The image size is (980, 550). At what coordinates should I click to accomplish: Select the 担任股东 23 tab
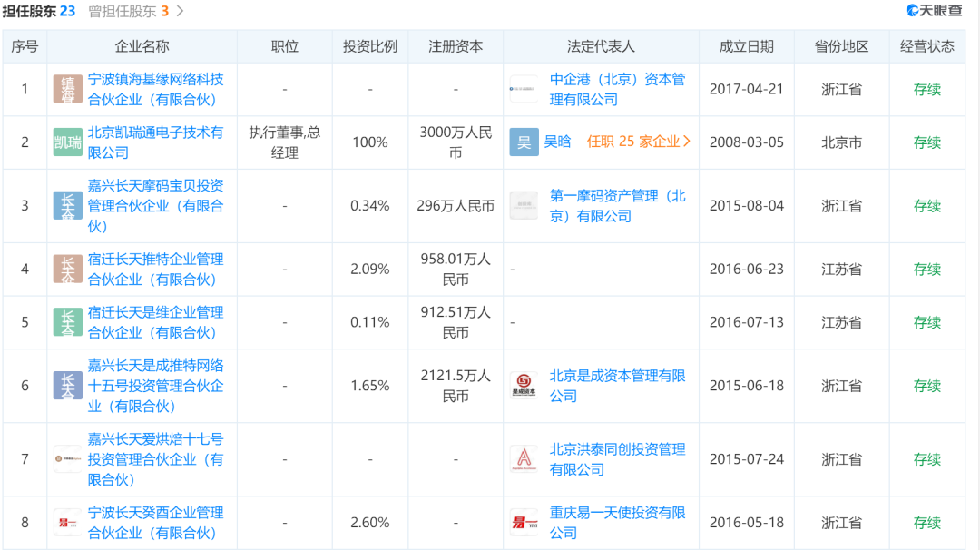click(39, 11)
